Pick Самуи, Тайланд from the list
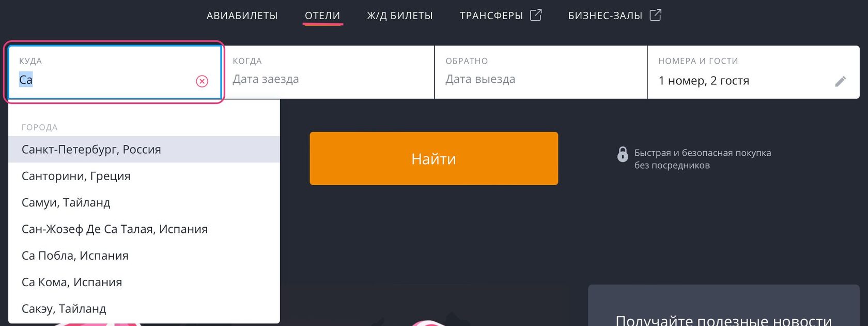 point(144,202)
